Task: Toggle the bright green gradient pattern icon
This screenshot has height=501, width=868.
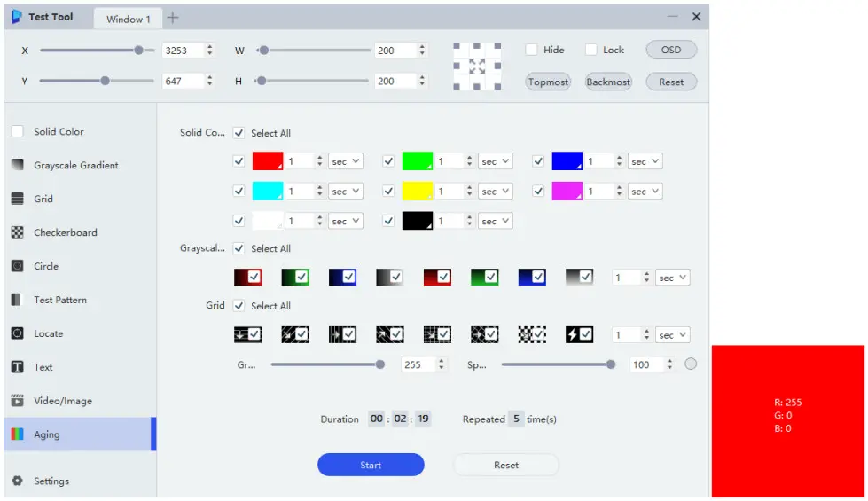Action: [484, 277]
